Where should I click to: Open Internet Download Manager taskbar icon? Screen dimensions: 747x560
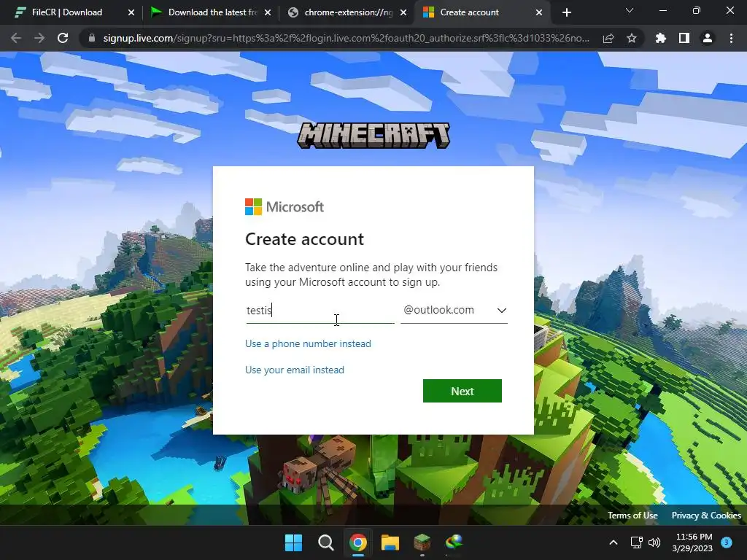tap(454, 542)
